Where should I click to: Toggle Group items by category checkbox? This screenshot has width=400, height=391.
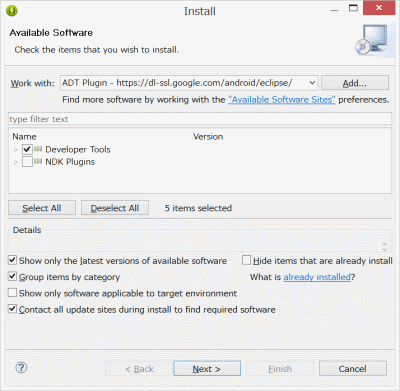coord(12,276)
